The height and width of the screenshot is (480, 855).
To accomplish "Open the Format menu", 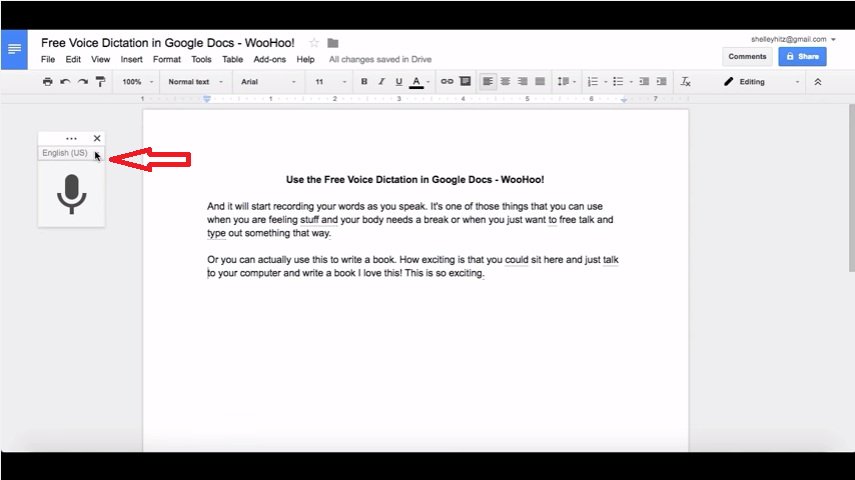I will click(167, 59).
